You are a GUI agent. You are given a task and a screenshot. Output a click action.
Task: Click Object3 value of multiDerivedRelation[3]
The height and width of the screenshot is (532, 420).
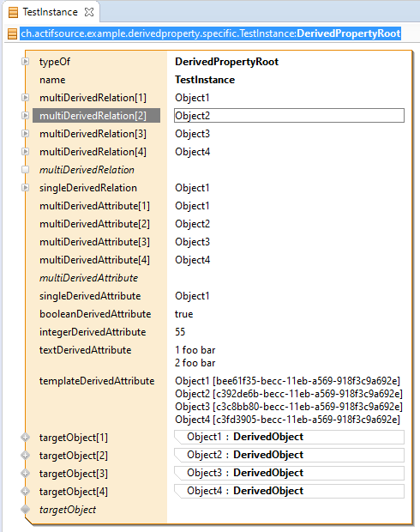193,134
